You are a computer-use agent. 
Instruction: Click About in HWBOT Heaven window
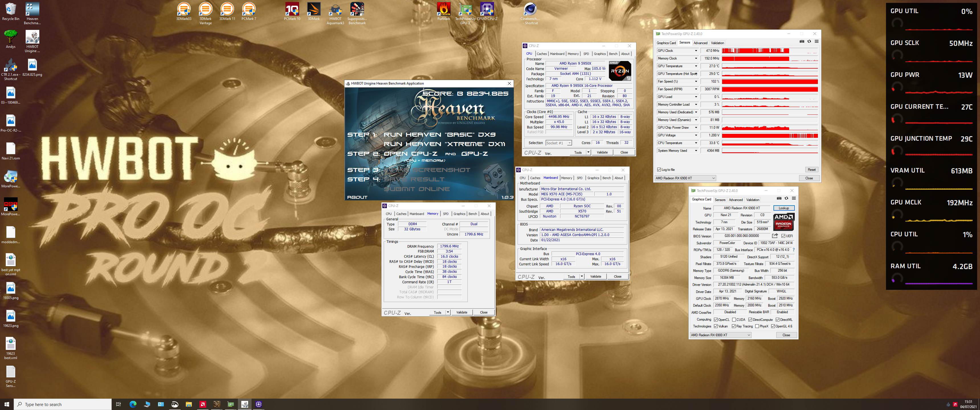point(357,197)
